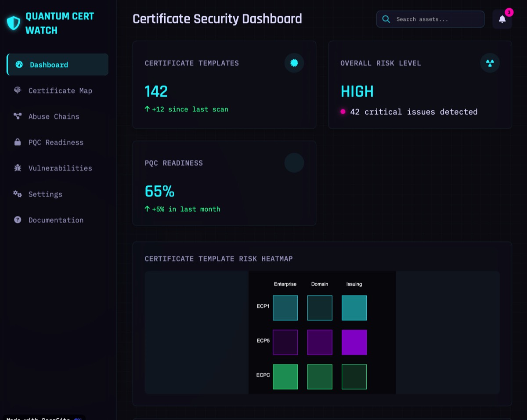Click the Certificate Map fingerprint icon

point(18,91)
